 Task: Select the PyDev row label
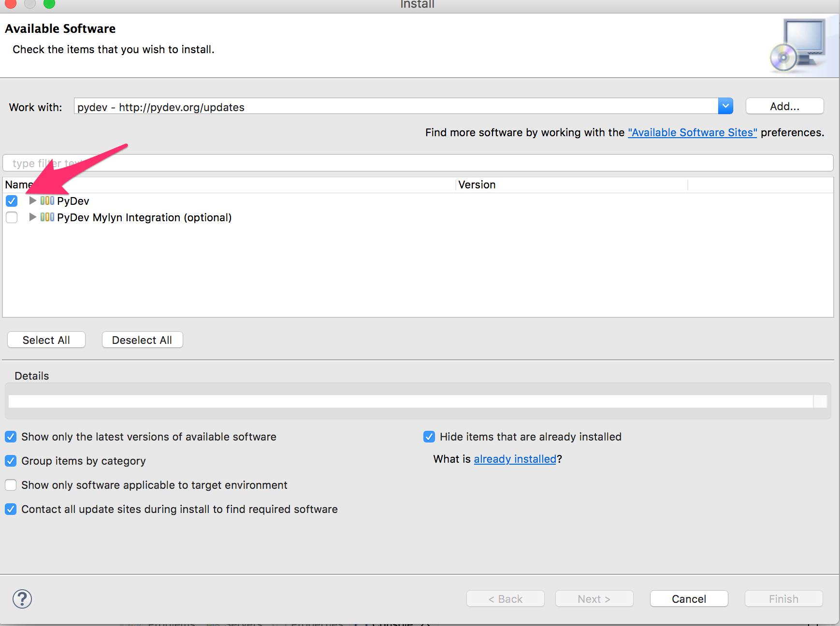[x=73, y=201]
